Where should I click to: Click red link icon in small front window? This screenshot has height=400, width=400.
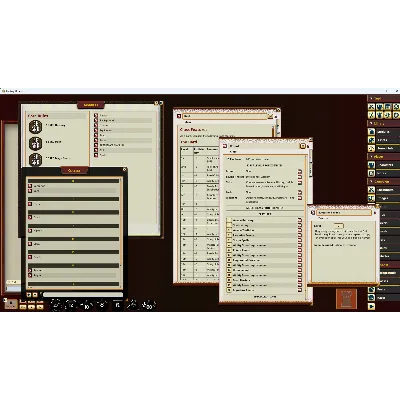point(313,212)
